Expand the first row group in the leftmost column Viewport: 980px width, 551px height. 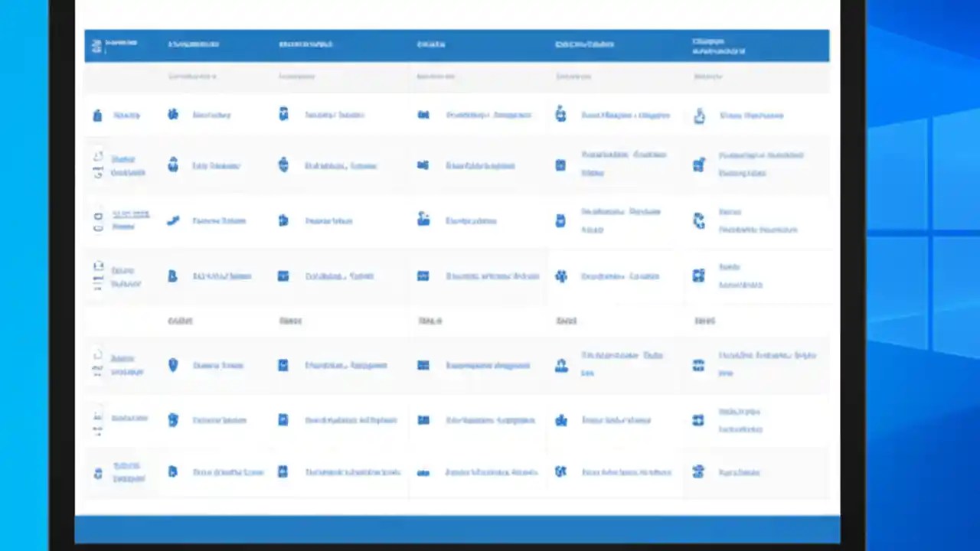pos(97,115)
